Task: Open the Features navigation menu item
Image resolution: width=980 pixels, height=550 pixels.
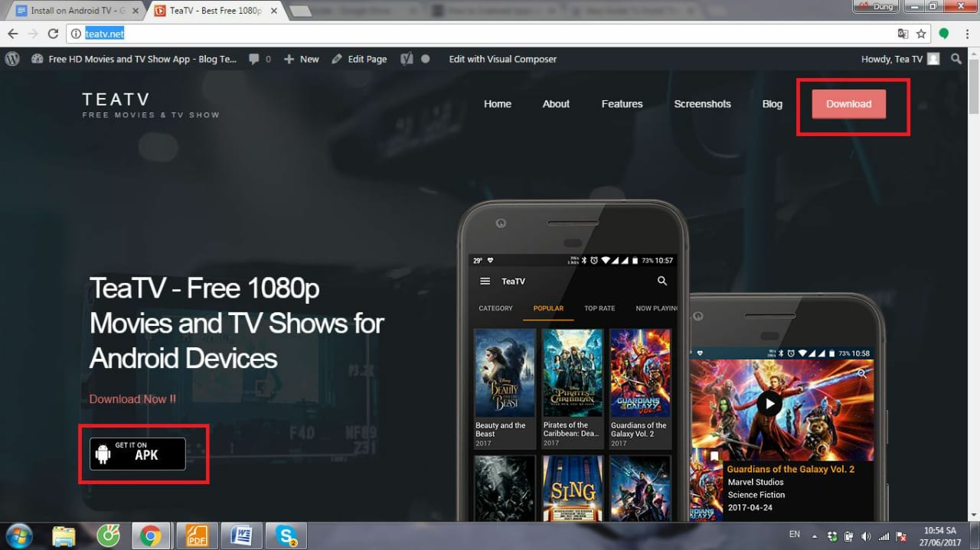Action: pos(622,104)
